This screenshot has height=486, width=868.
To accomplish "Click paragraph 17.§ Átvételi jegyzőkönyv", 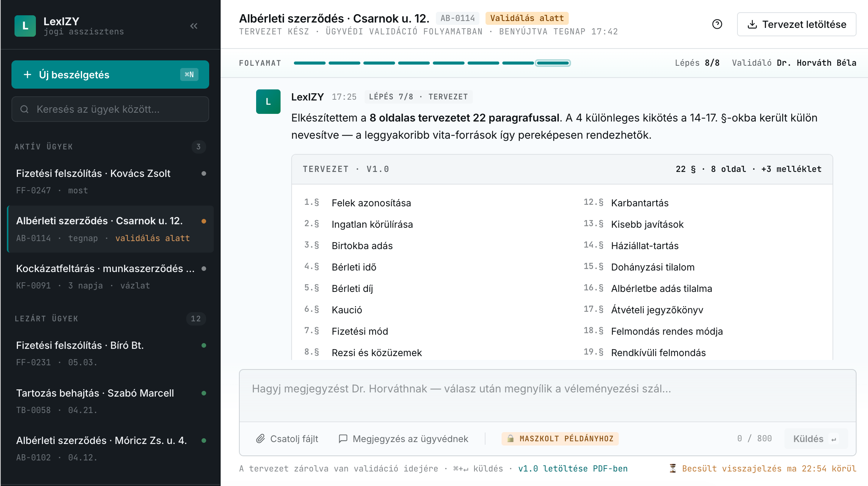I will 643,310.
